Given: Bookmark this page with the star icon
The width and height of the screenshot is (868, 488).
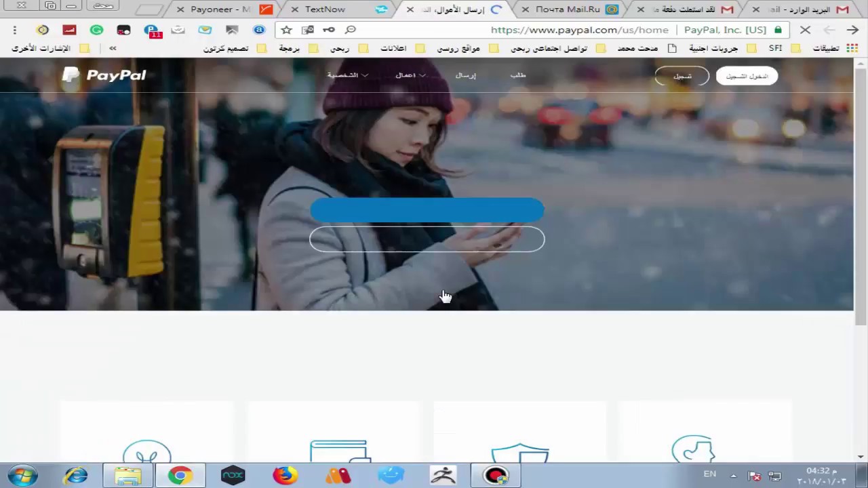Looking at the screenshot, I should point(286,30).
